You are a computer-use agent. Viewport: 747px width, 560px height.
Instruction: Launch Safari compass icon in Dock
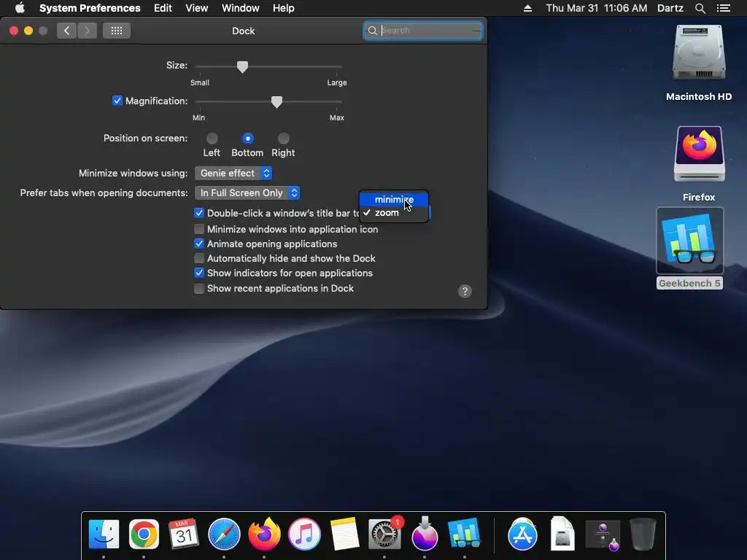pos(224,534)
